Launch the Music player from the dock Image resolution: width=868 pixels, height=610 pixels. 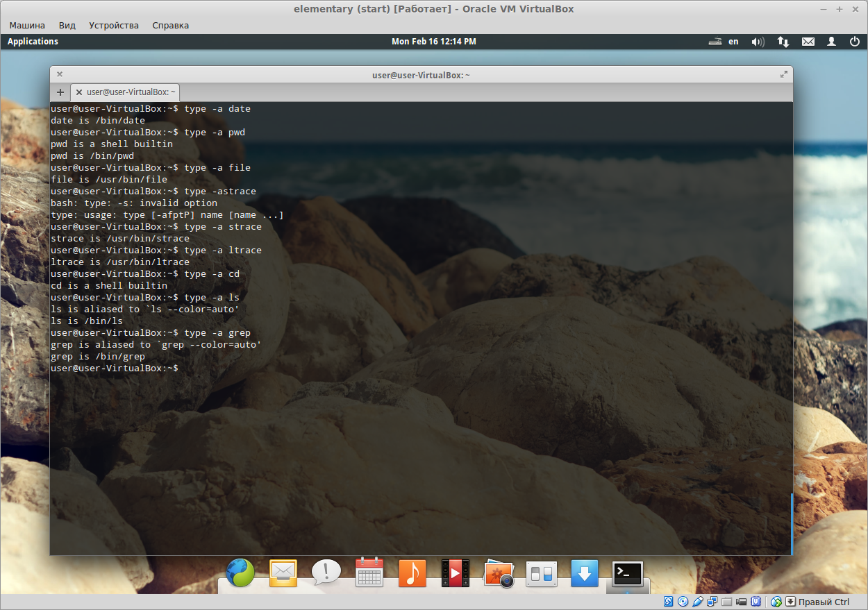point(412,573)
